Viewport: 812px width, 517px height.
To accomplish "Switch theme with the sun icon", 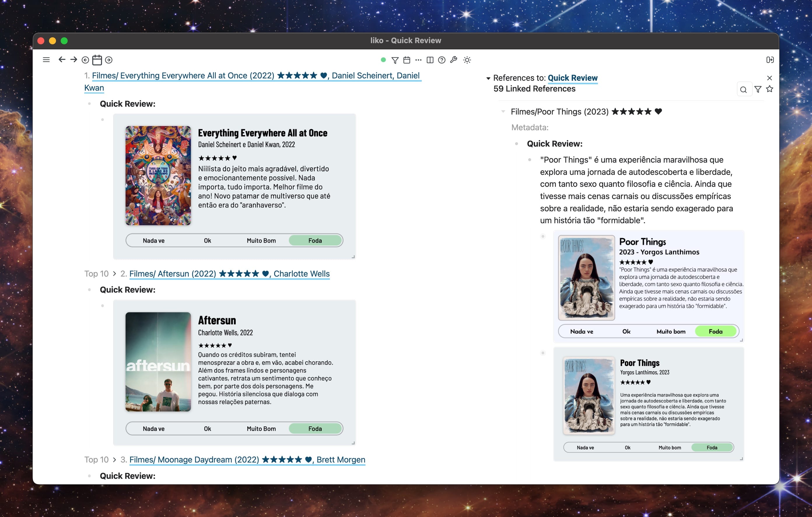I will click(x=467, y=60).
